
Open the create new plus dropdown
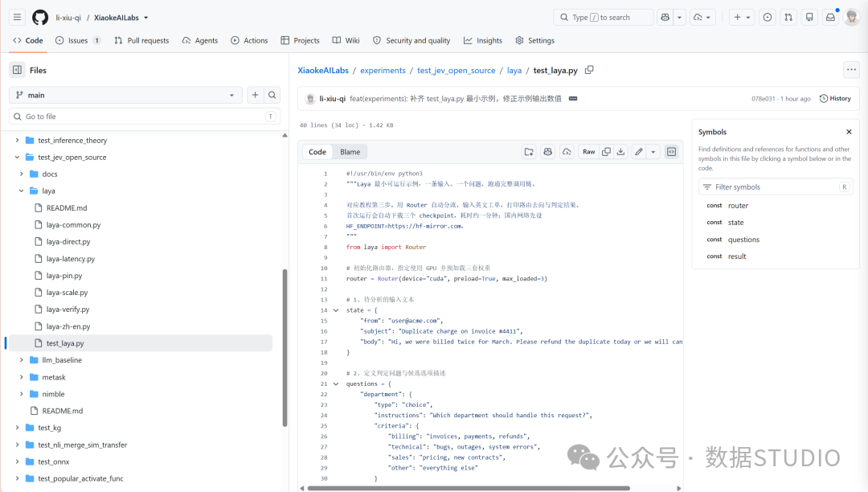click(742, 17)
